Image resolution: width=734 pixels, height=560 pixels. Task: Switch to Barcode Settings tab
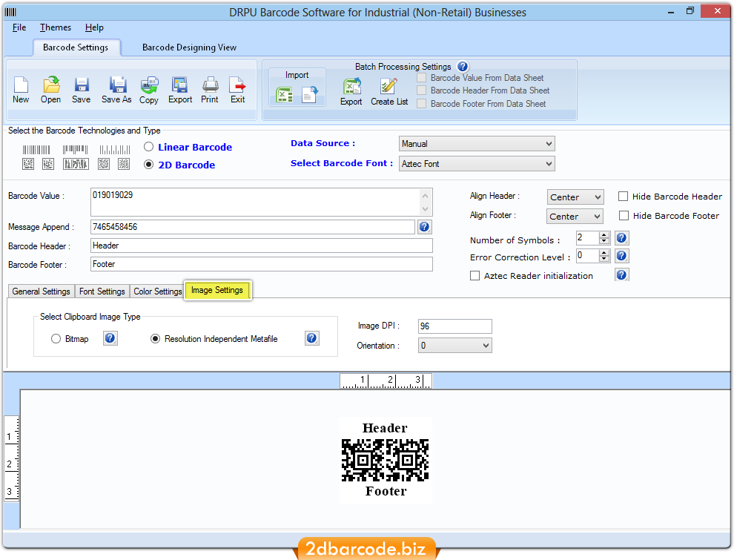[x=76, y=47]
